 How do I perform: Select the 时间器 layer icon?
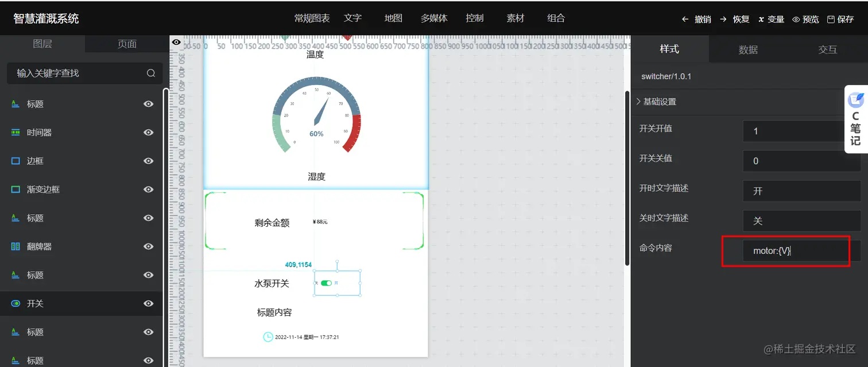tap(15, 132)
